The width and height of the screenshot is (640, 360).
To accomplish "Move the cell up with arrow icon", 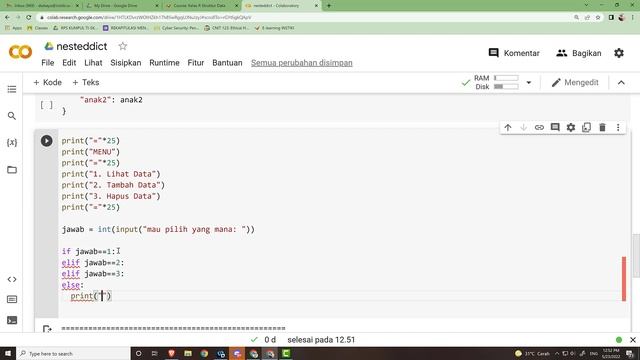I will [508, 127].
